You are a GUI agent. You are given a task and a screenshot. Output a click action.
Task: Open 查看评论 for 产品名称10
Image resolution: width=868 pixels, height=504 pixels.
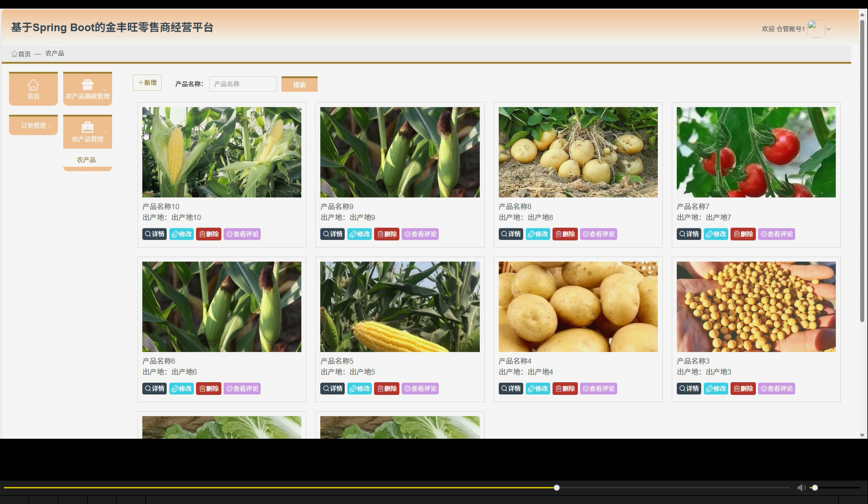click(x=242, y=234)
